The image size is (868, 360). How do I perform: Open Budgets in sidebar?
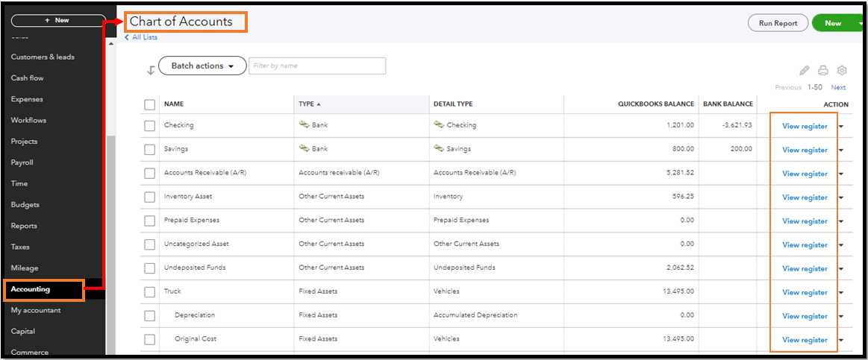[25, 205]
